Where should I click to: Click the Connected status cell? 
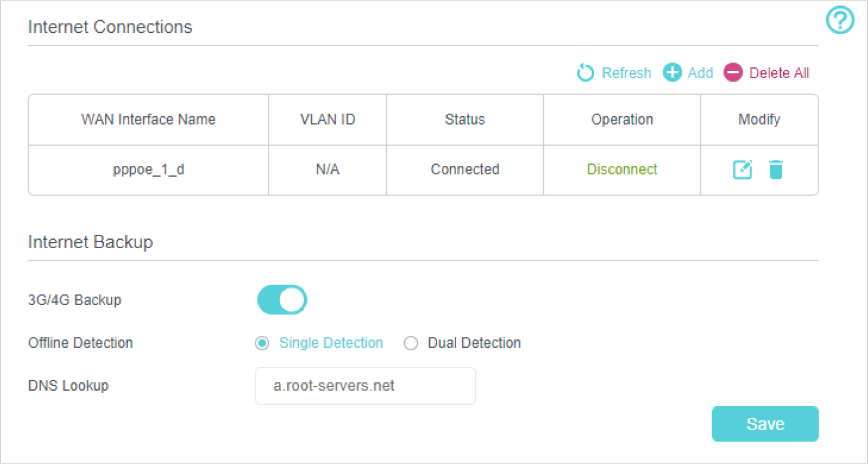(465, 169)
